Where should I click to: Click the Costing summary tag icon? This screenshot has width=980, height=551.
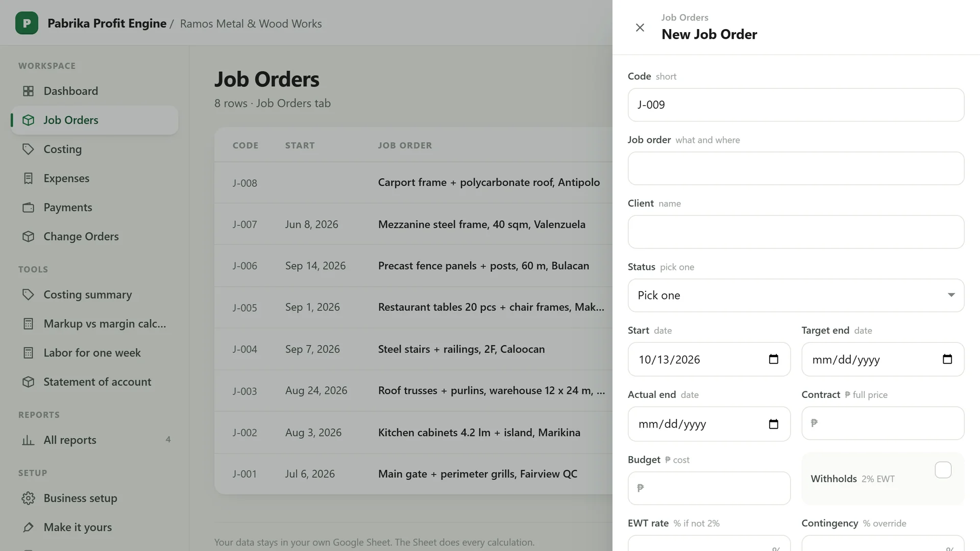(x=29, y=294)
